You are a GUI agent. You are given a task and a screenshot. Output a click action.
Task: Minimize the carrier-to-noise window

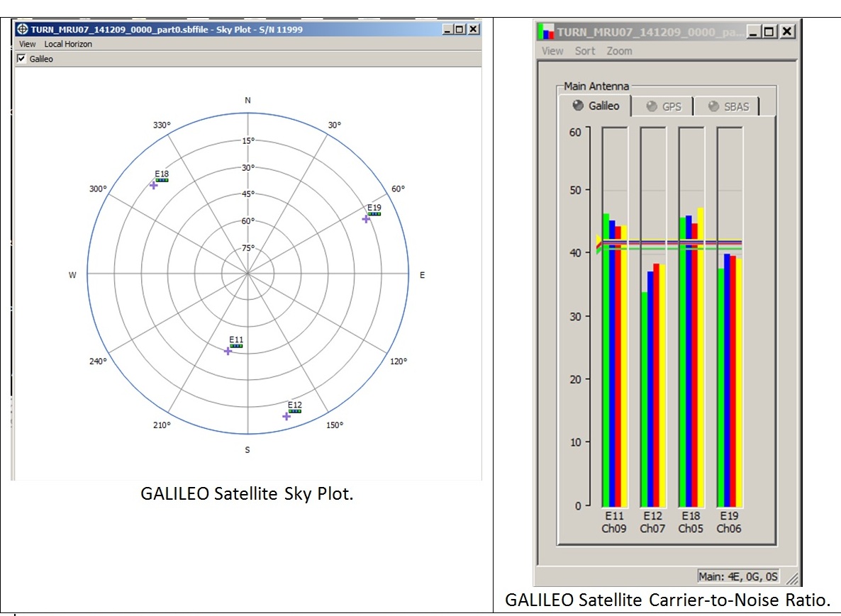tap(754, 31)
